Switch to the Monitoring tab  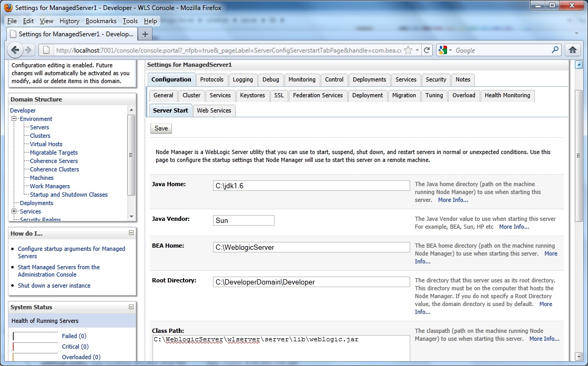(x=302, y=79)
